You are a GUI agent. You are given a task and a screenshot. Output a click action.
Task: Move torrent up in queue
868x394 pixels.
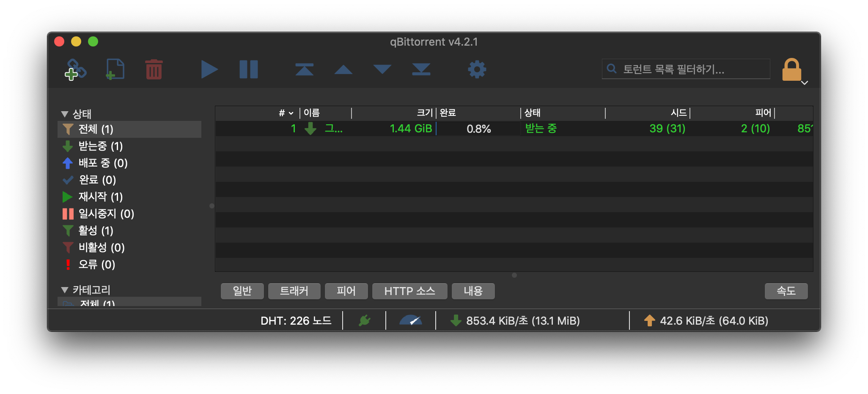click(343, 69)
